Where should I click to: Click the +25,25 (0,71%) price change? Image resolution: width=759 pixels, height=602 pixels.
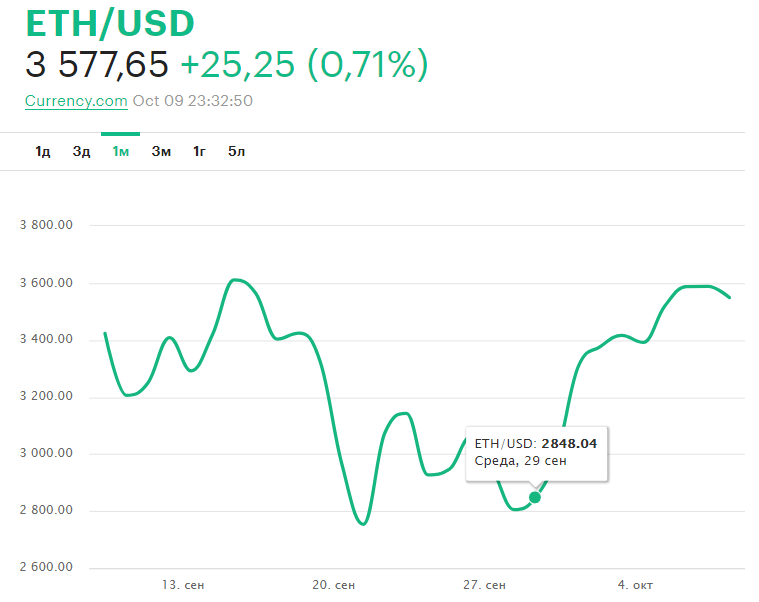[x=304, y=65]
